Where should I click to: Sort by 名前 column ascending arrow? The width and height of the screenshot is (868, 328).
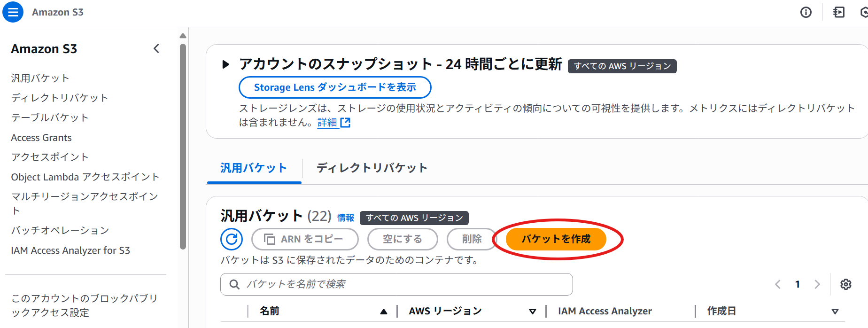[384, 312]
